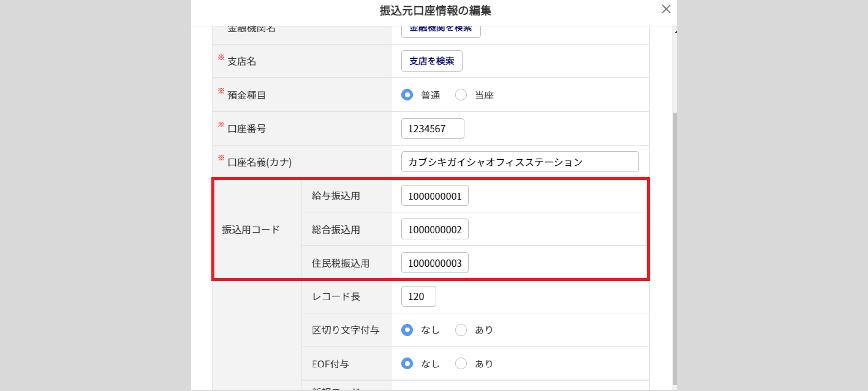Focus the レコード長 input box

418,297
